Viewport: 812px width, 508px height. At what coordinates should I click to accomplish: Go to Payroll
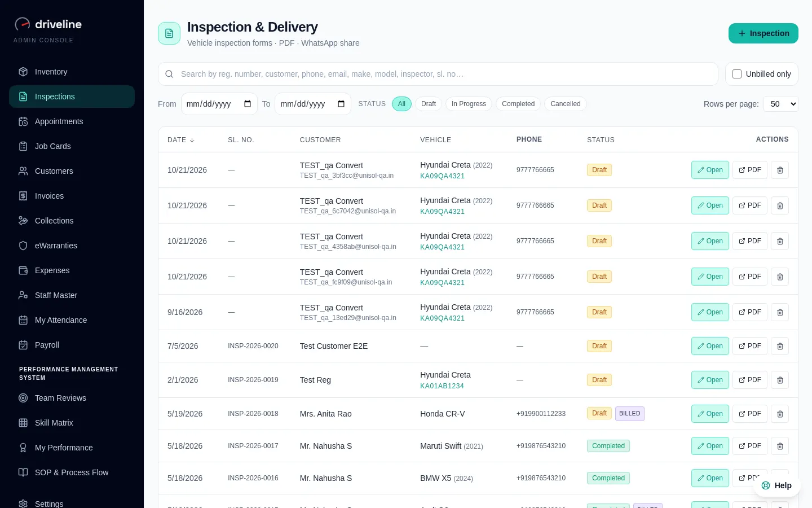tap(72, 345)
